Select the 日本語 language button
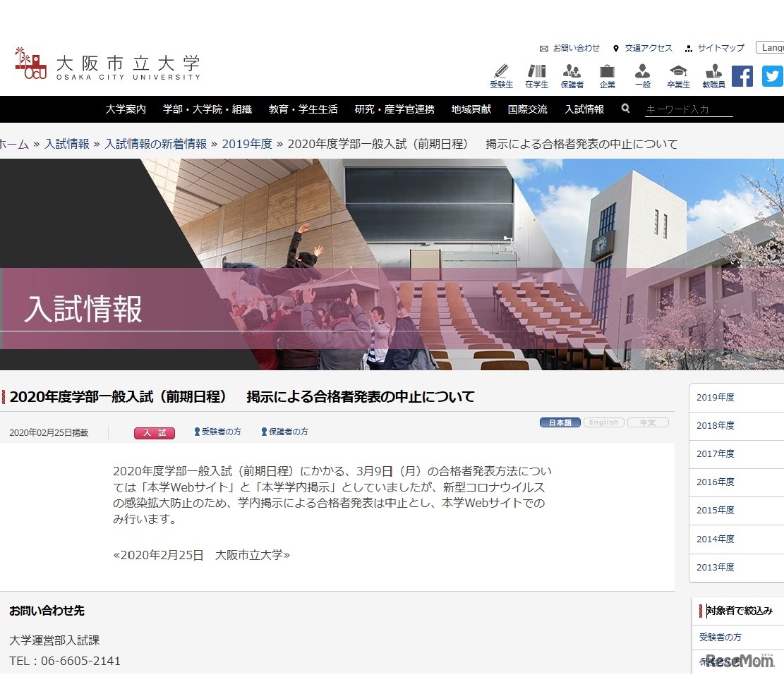The height and width of the screenshot is (677, 784). [560, 422]
